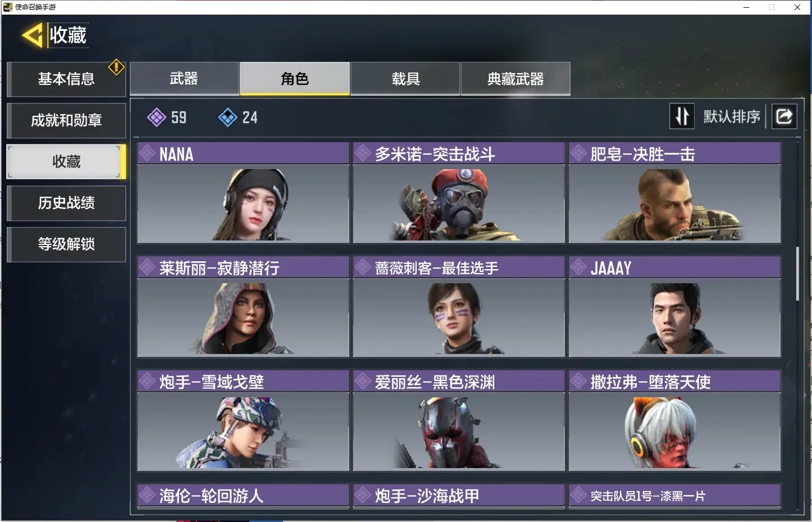Select the 撒拉弗-堕落天使 character card

tap(674, 420)
